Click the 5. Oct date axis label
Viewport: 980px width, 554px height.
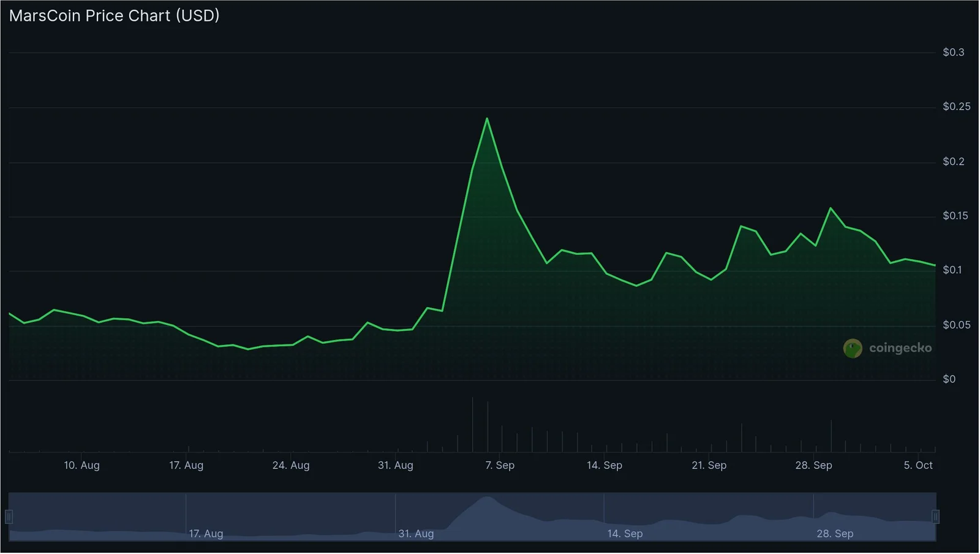pyautogui.click(x=918, y=466)
